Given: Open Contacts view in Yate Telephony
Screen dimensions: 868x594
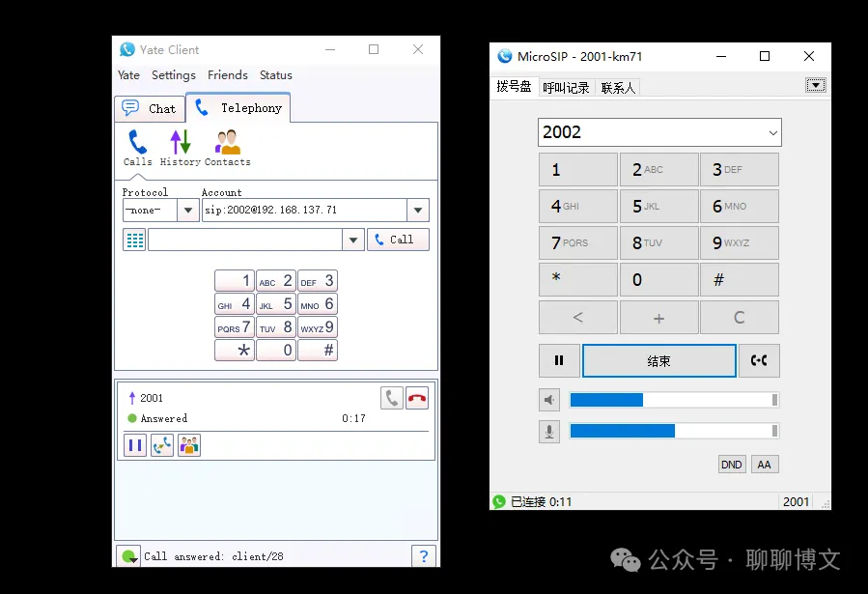Looking at the screenshot, I should click(x=228, y=148).
